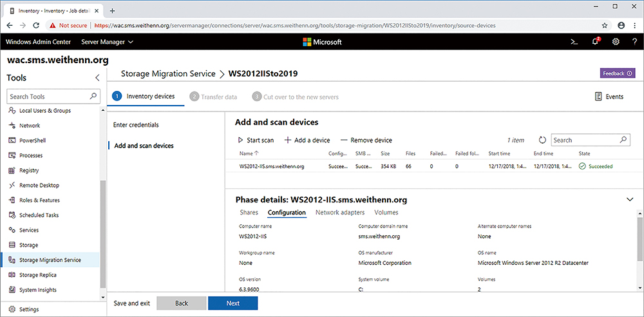Click the Start time column header
Image resolution: width=644 pixels, height=317 pixels.
tap(500, 153)
